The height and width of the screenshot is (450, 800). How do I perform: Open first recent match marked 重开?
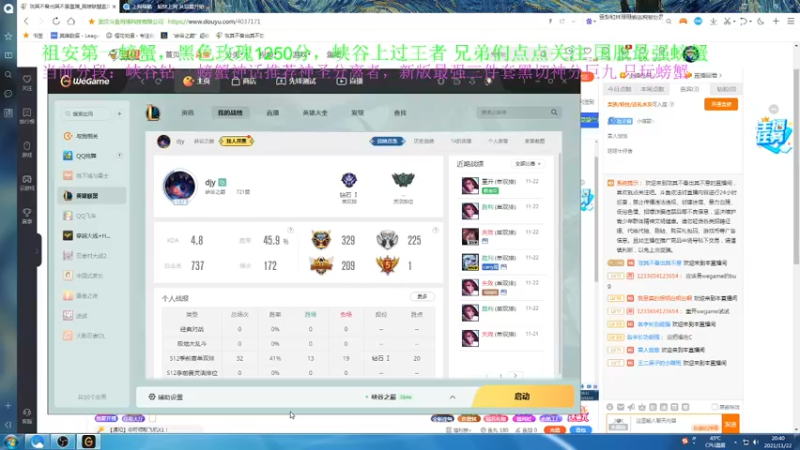coord(500,186)
